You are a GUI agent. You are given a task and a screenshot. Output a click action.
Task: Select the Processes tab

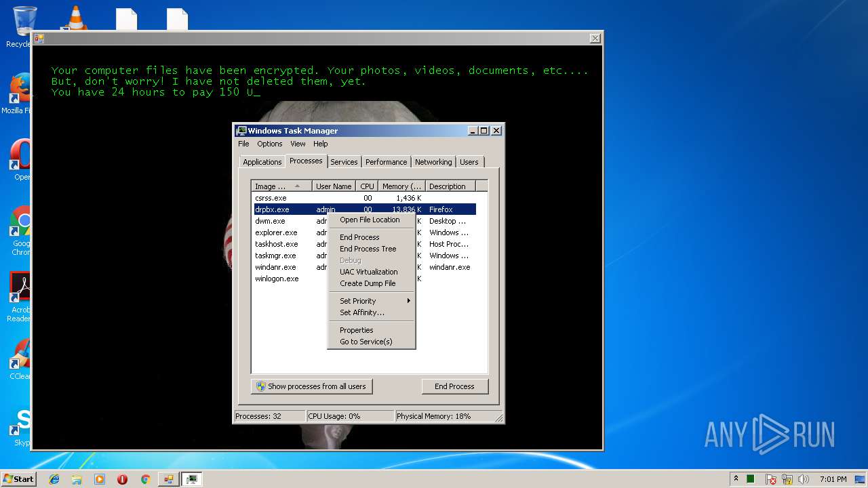coord(306,161)
